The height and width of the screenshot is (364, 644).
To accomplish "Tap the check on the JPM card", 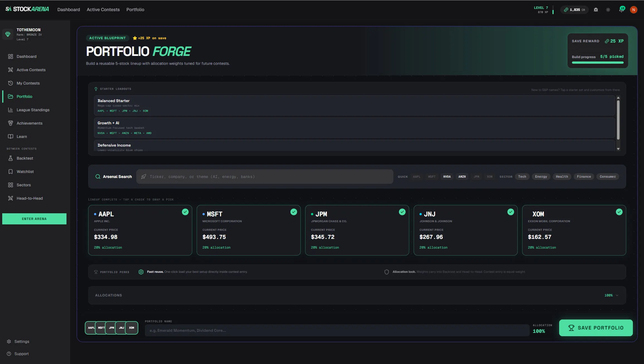I will coord(402,212).
